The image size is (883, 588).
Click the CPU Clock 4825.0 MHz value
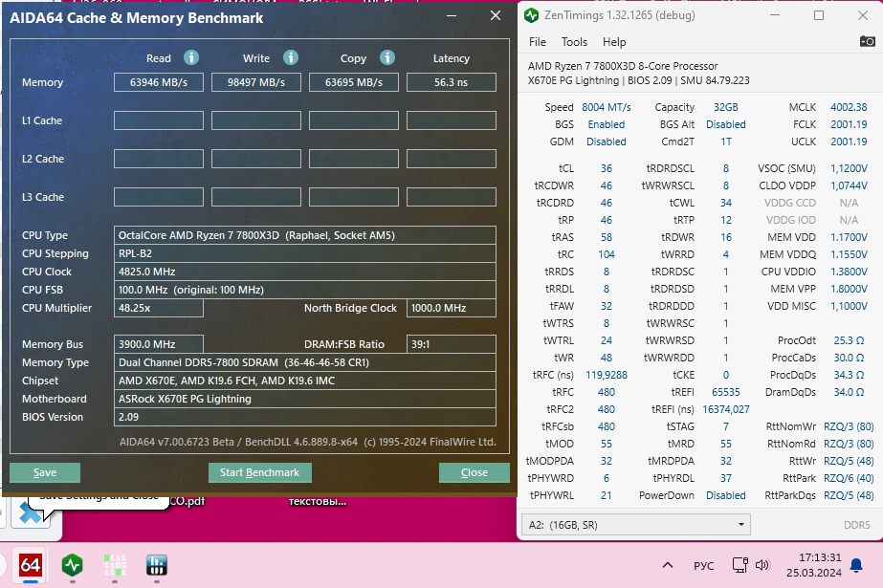point(304,272)
